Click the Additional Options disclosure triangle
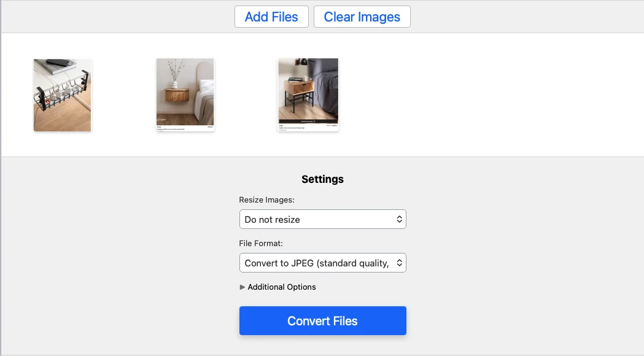 pyautogui.click(x=242, y=287)
